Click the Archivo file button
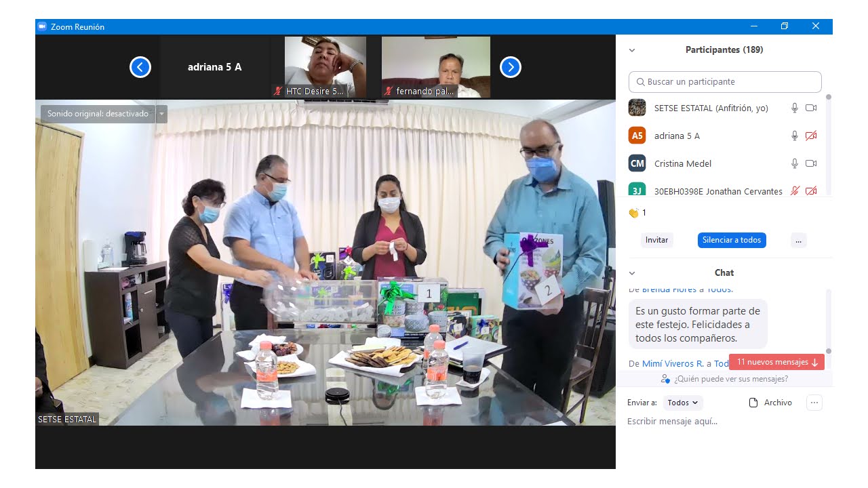Viewport: 868px width, 488px height. (x=770, y=403)
